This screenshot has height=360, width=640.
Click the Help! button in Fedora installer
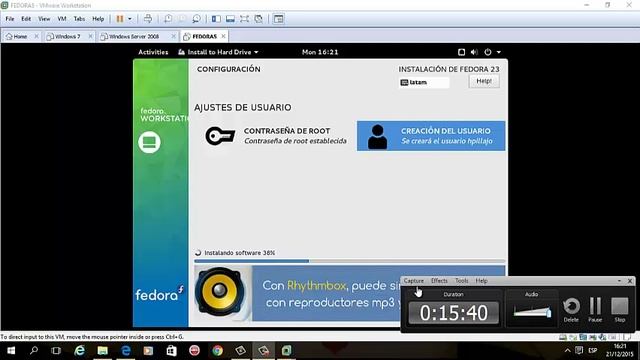click(x=484, y=81)
